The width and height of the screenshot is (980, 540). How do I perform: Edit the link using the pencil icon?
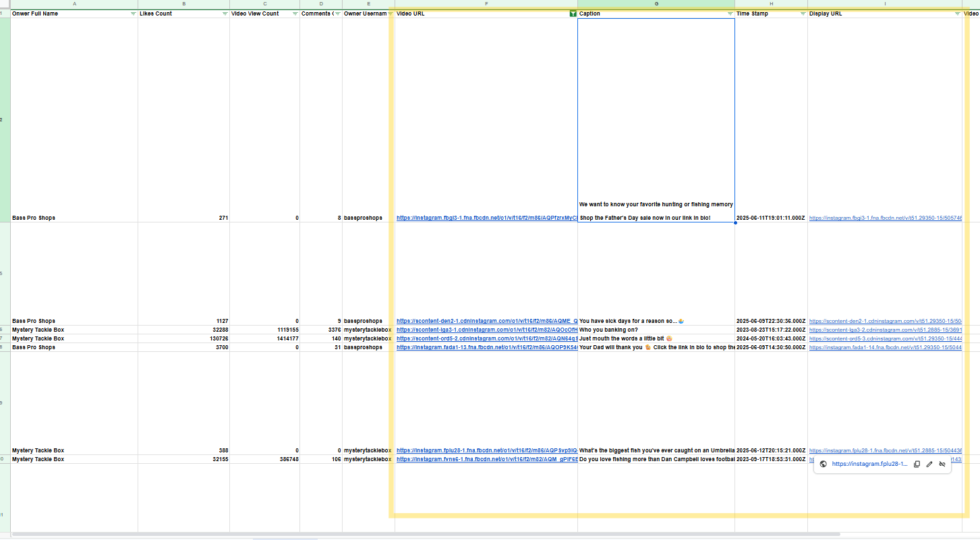coord(929,464)
